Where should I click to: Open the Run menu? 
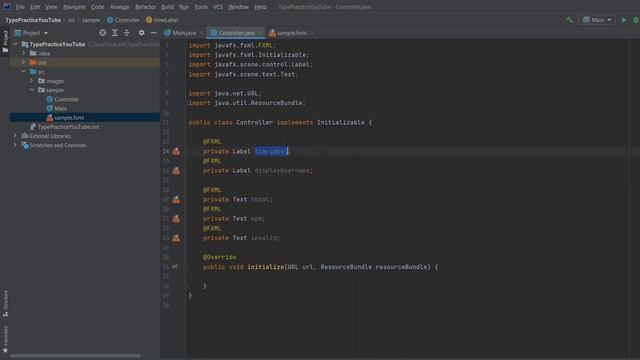point(184,7)
